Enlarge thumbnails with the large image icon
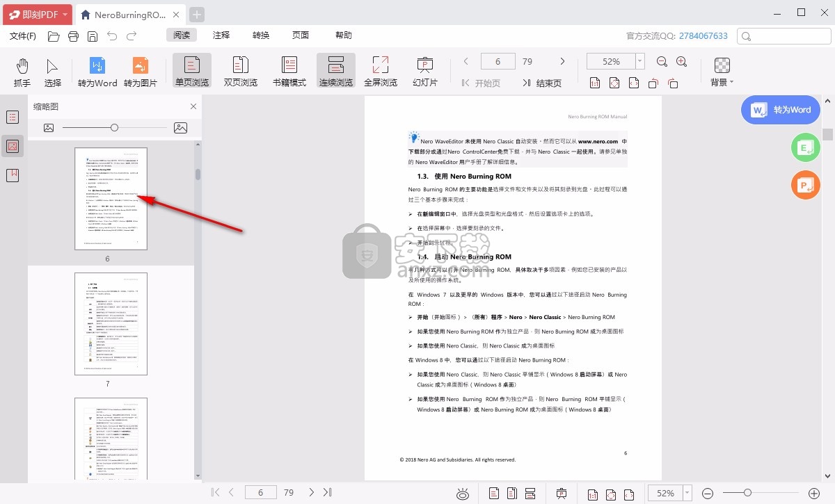Image resolution: width=835 pixels, height=504 pixels. pyautogui.click(x=180, y=128)
